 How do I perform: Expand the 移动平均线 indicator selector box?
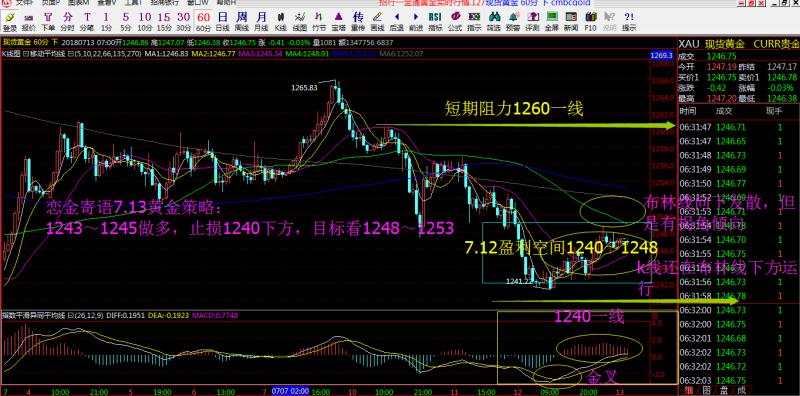[x=42, y=53]
